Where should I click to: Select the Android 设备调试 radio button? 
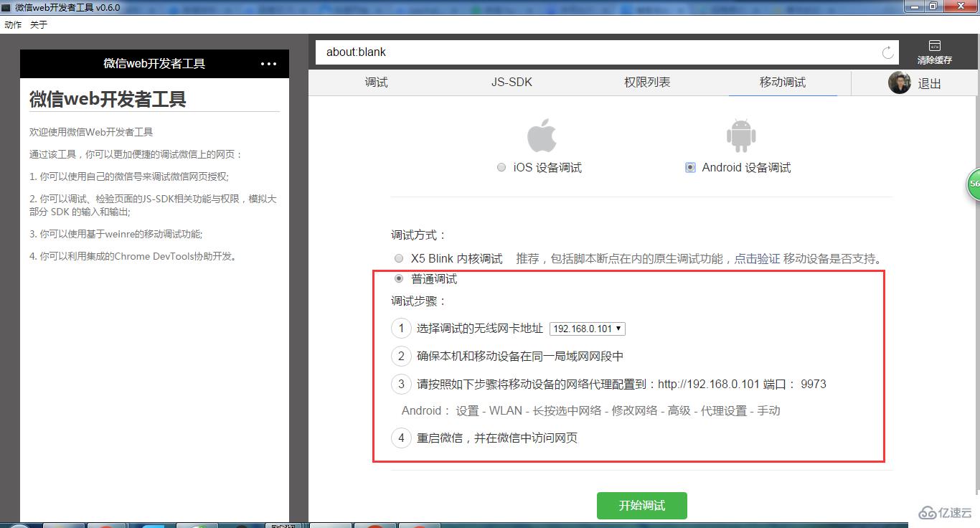[x=690, y=167]
